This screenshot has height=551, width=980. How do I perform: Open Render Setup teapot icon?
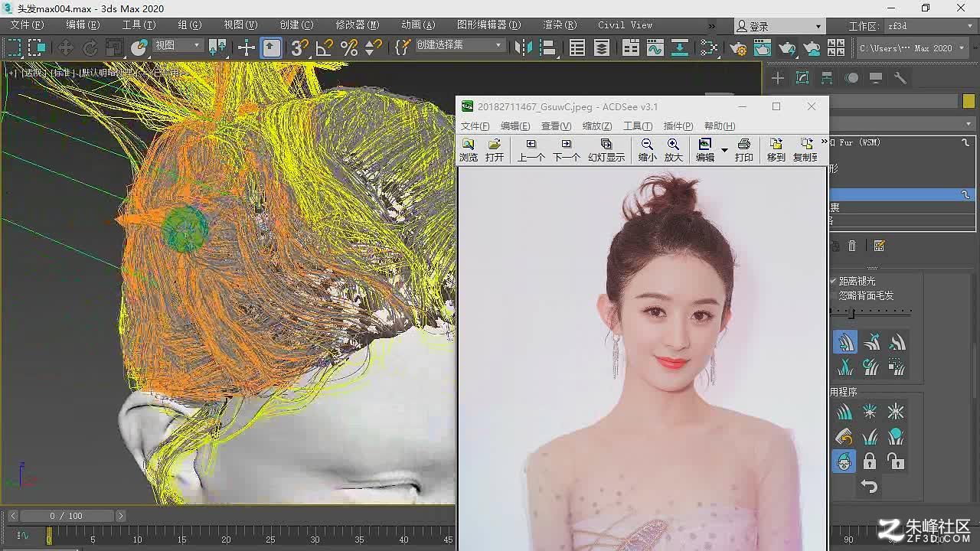738,48
